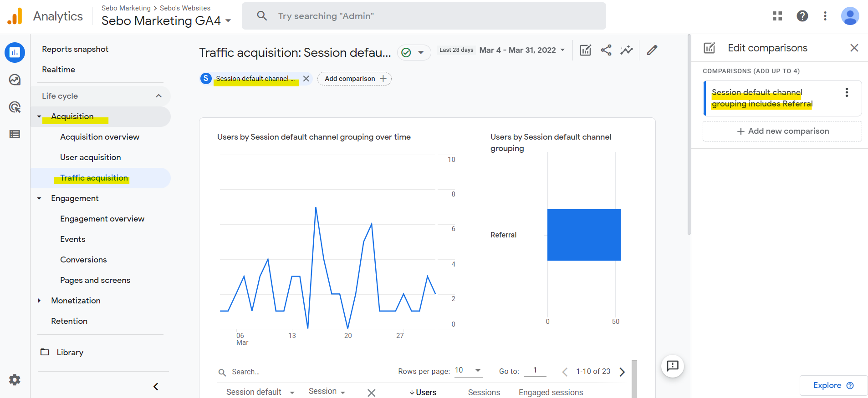868x398 pixels.
Task: Open the Configure list icon in left rail
Action: (15, 134)
